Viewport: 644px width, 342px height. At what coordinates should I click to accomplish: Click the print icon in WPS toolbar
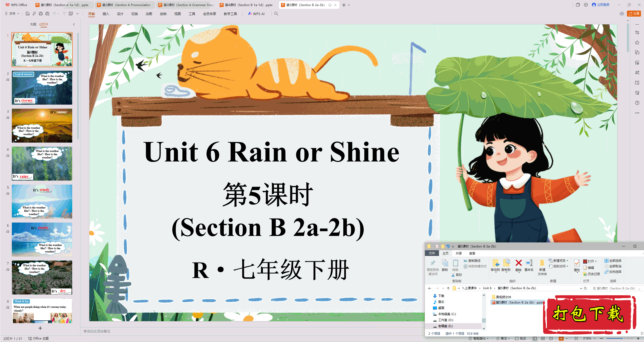tap(41, 14)
